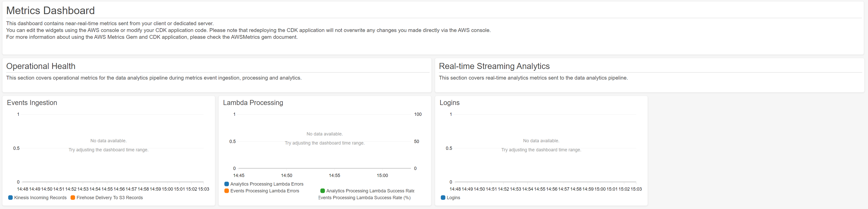Screen dimensions: 868x209
Task: Click "No data available" in Events Ingestion chart
Action: pyautogui.click(x=108, y=141)
